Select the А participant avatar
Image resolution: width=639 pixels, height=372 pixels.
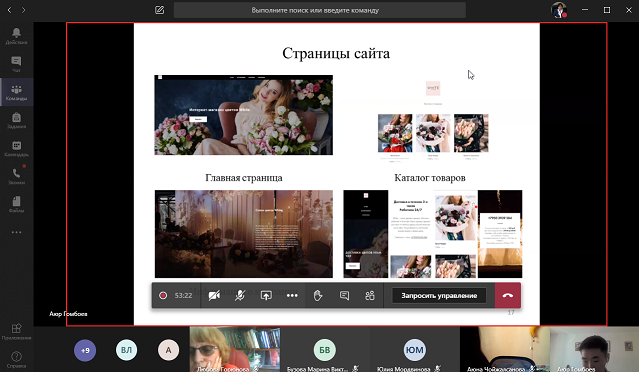coord(168,350)
